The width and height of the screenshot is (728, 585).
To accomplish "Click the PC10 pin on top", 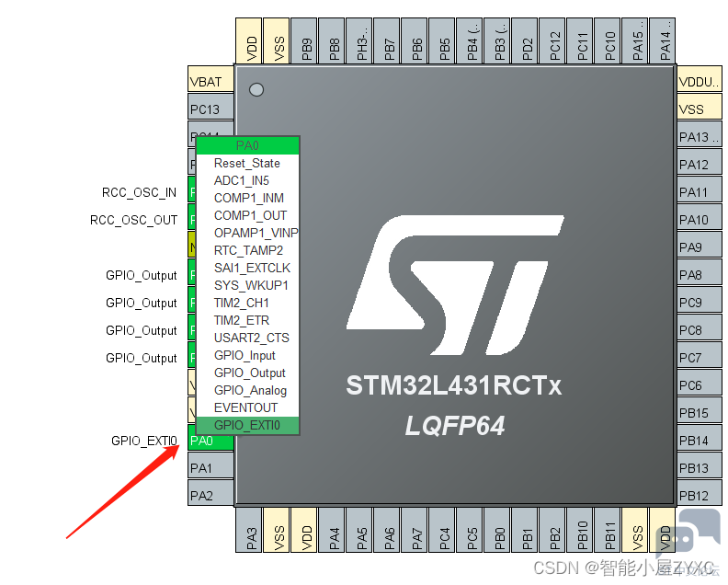I will point(608,40).
